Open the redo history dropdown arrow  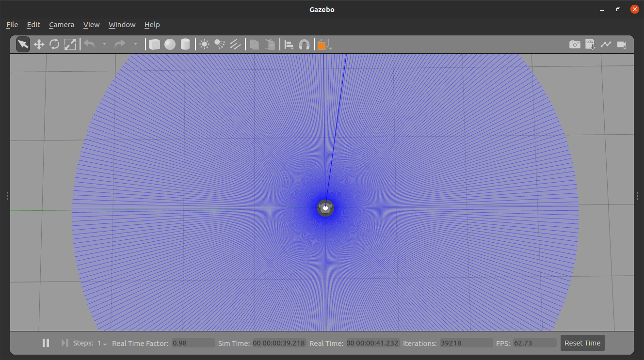[x=135, y=45]
